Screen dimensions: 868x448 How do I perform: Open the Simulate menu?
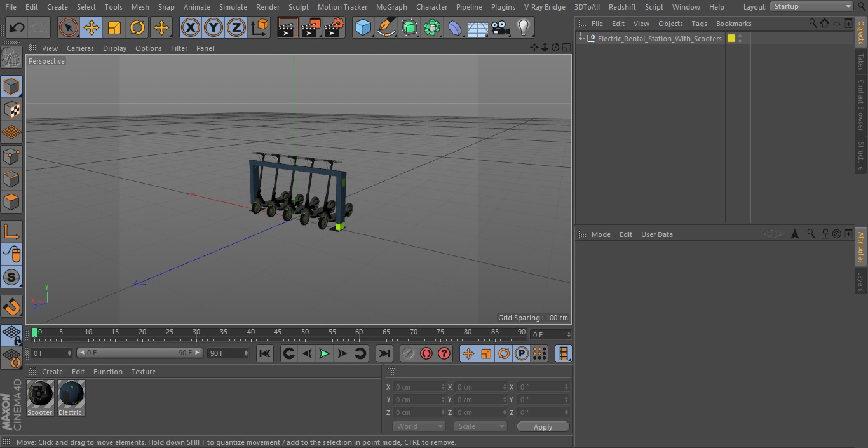coord(233,7)
